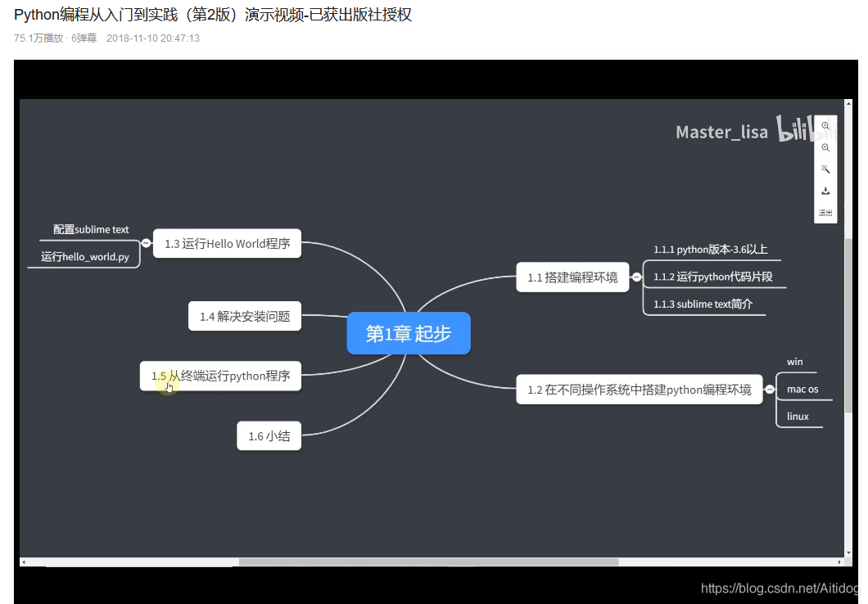Click subtopic 配置sublime text
Screen dimensions: 868x604
91,229
